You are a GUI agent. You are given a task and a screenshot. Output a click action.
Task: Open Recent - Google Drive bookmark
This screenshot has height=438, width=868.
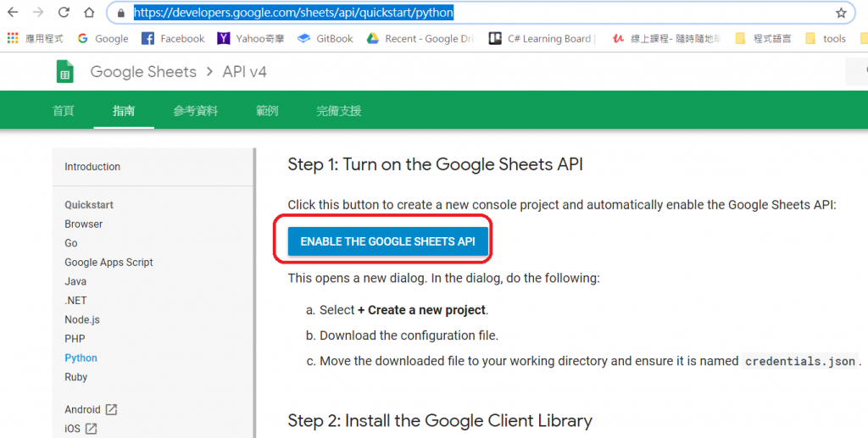[x=420, y=39]
